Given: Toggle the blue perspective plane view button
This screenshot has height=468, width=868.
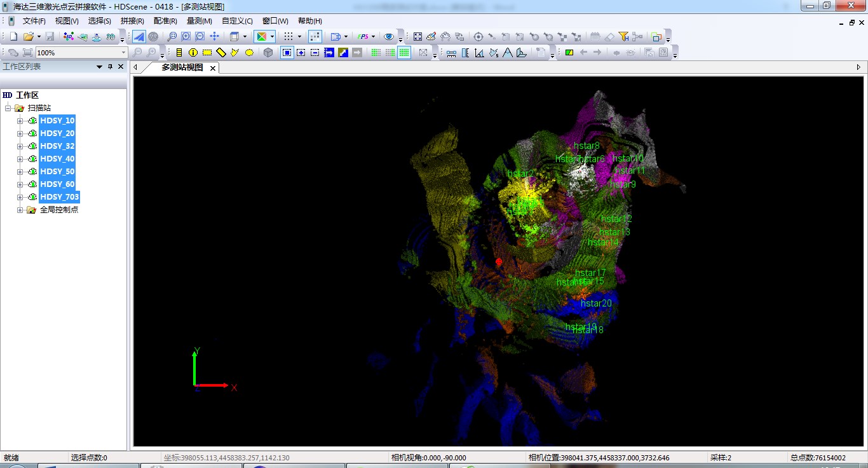Looking at the screenshot, I should 139,37.
